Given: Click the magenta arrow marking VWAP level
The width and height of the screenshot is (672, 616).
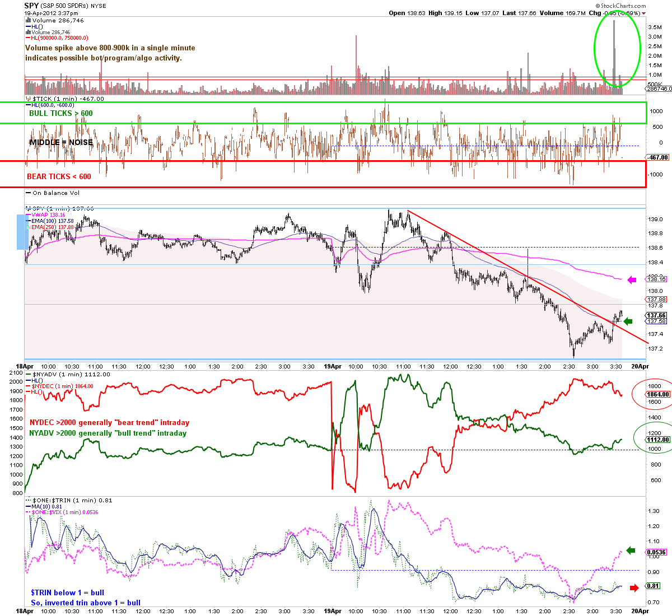Looking at the screenshot, I should (632, 280).
